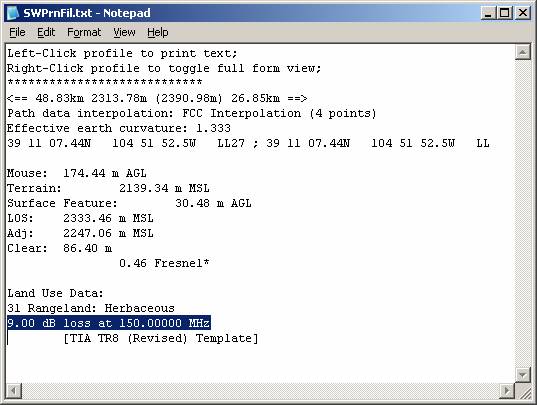Click the Effective earth curvature line

pos(119,128)
